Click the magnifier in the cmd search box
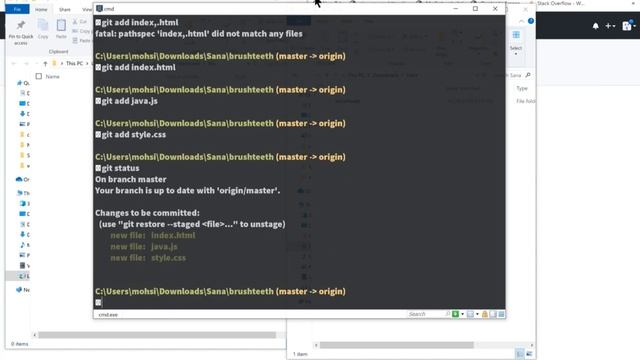The image size is (640, 360). tap(447, 314)
